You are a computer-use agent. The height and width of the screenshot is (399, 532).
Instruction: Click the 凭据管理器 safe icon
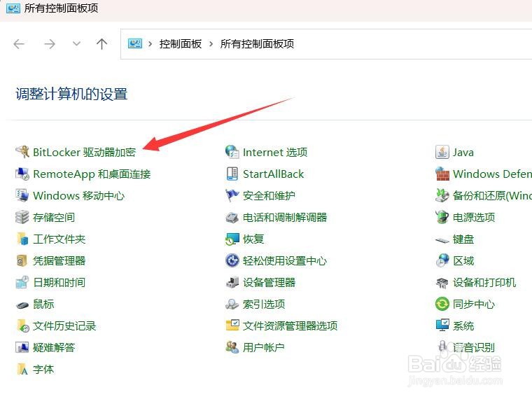click(x=22, y=260)
